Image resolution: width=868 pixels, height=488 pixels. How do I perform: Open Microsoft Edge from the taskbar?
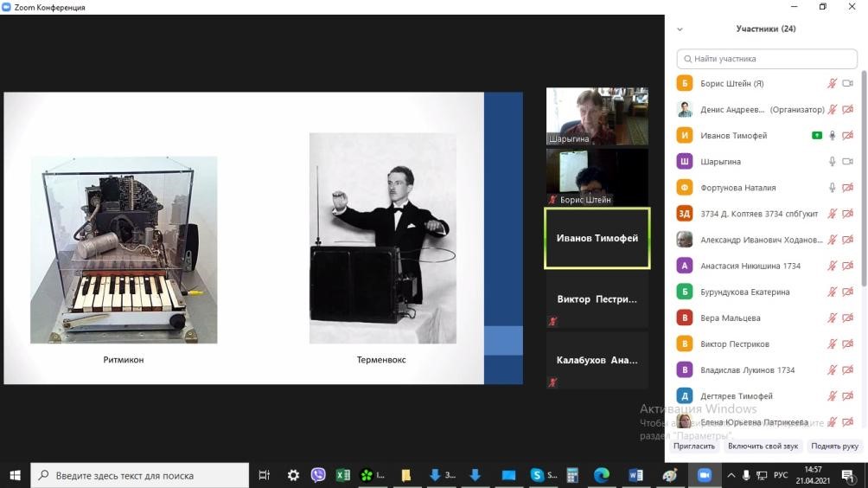tap(602, 475)
